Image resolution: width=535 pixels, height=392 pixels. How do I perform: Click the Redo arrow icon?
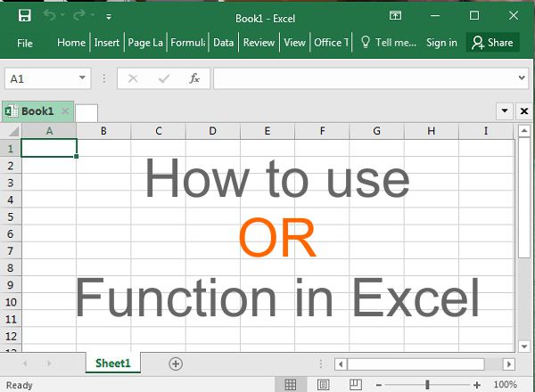click(79, 15)
